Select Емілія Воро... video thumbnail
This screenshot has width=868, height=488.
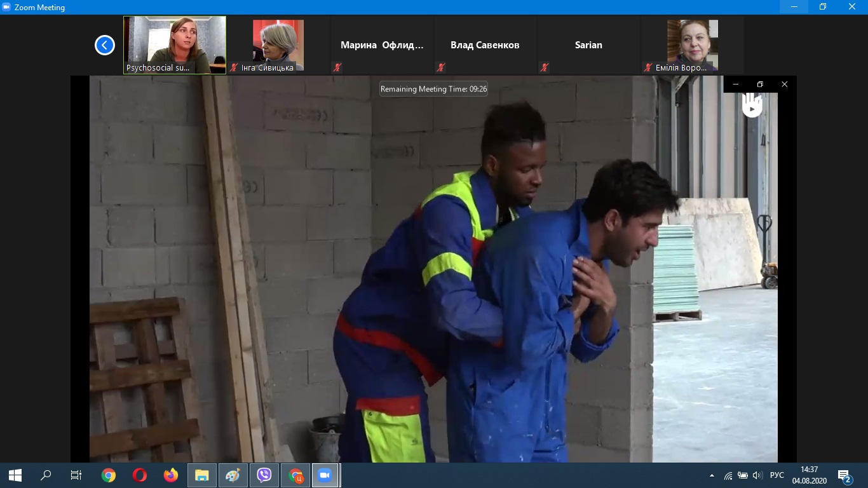point(693,45)
